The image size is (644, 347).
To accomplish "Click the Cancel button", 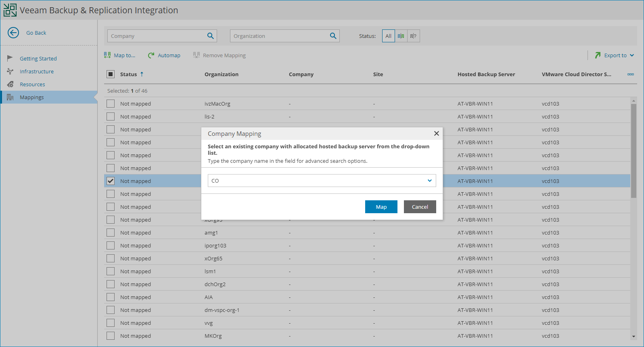I will [x=420, y=207].
